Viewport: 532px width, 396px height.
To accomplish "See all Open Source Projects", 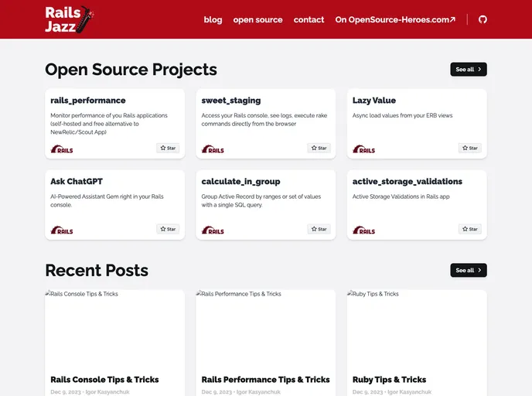I will click(469, 70).
